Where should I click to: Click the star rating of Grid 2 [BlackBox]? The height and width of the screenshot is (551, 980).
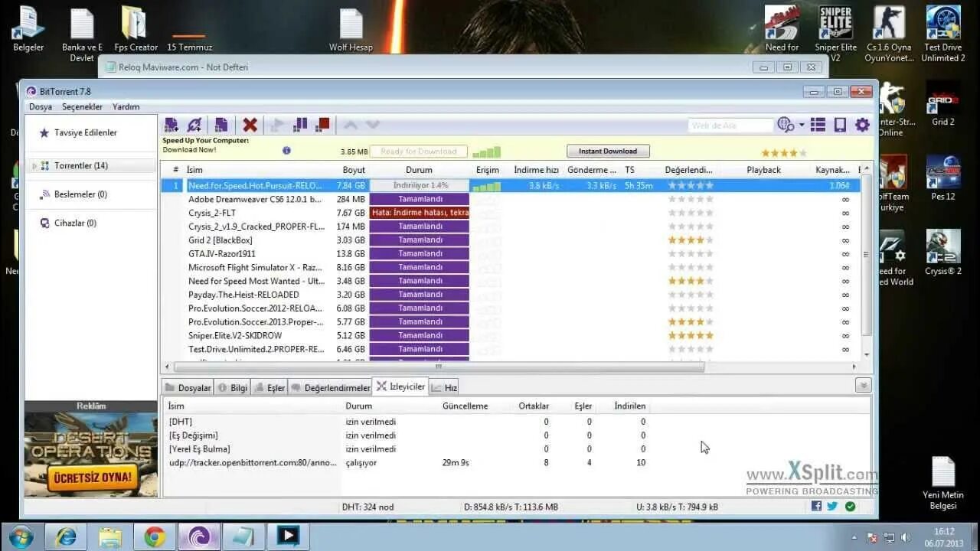[691, 240]
